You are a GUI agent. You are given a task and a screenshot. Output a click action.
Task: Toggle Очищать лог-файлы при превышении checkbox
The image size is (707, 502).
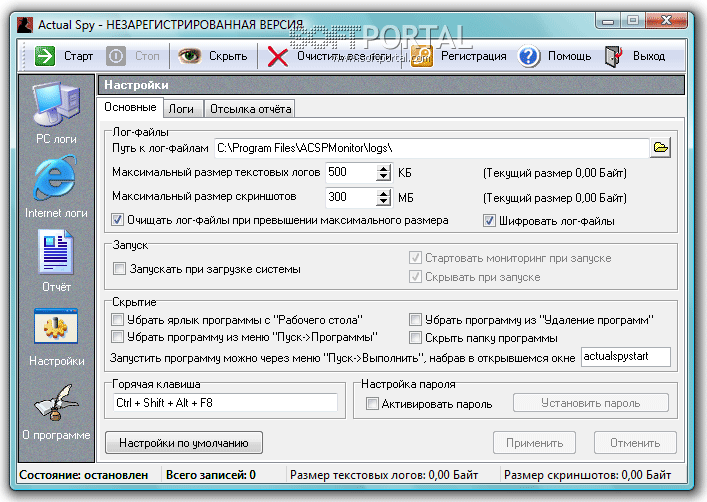point(117,220)
